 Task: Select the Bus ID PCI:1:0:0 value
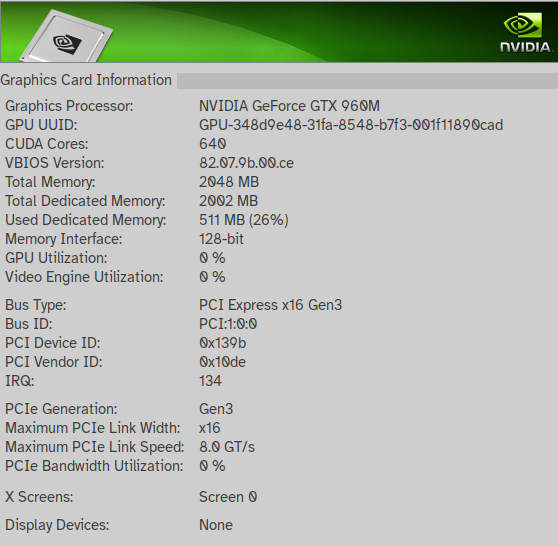point(228,324)
